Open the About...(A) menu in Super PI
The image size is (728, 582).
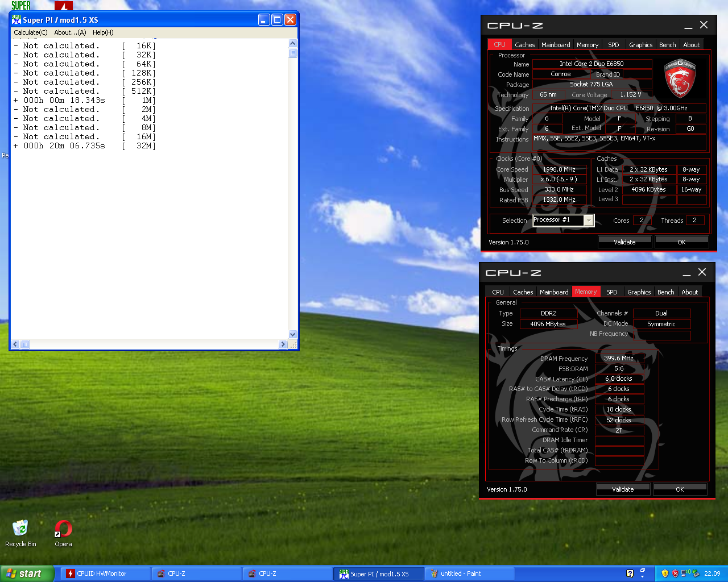70,32
